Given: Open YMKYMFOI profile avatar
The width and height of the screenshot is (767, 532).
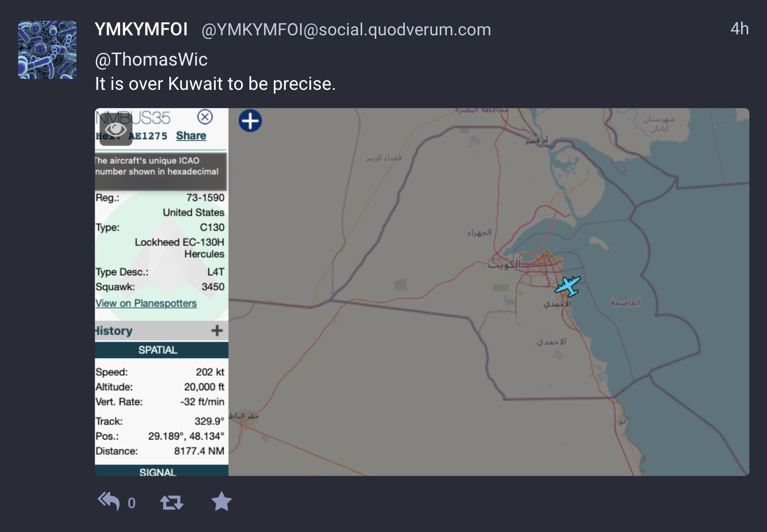Looking at the screenshot, I should [x=47, y=50].
